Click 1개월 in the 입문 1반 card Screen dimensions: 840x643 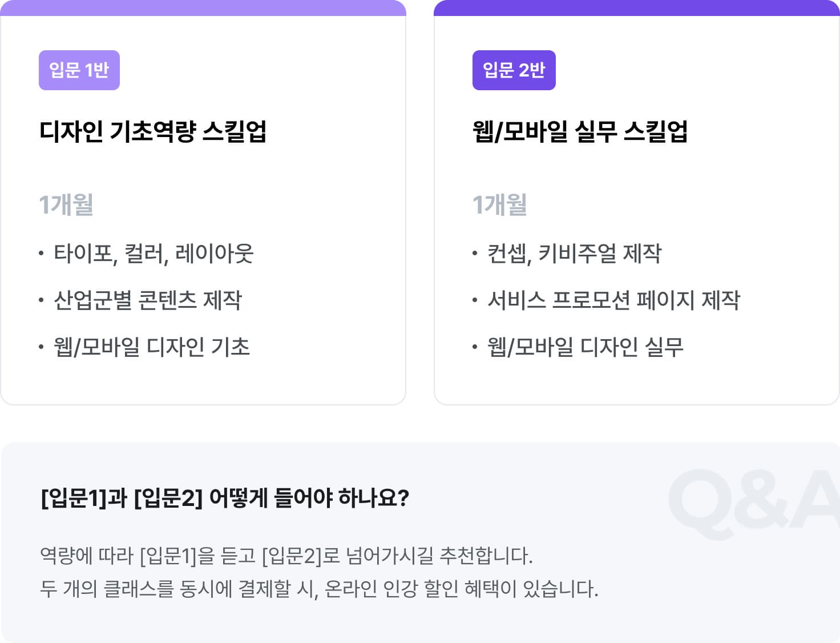pyautogui.click(x=66, y=204)
